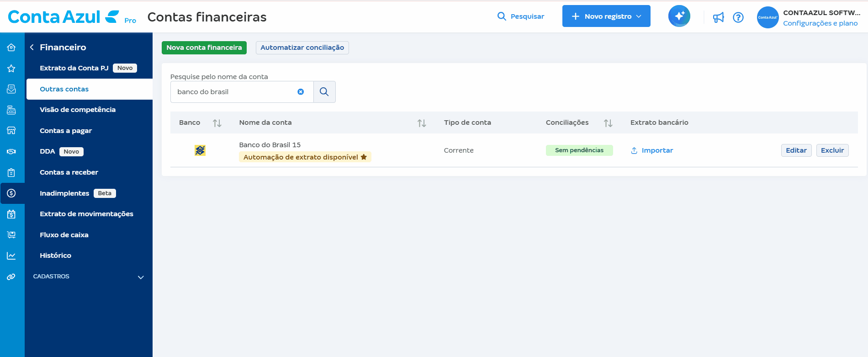Expand the CADASTROS section
The width and height of the screenshot is (868, 357).
tap(89, 277)
